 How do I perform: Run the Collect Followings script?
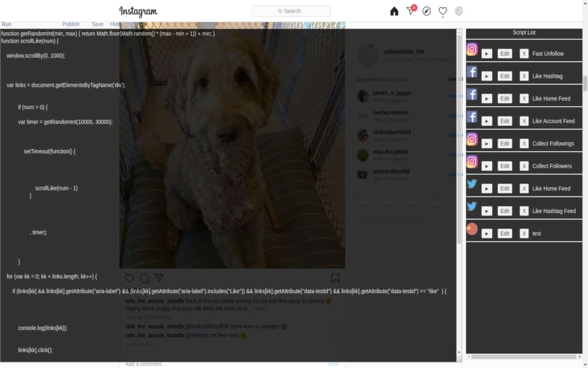tap(487, 144)
